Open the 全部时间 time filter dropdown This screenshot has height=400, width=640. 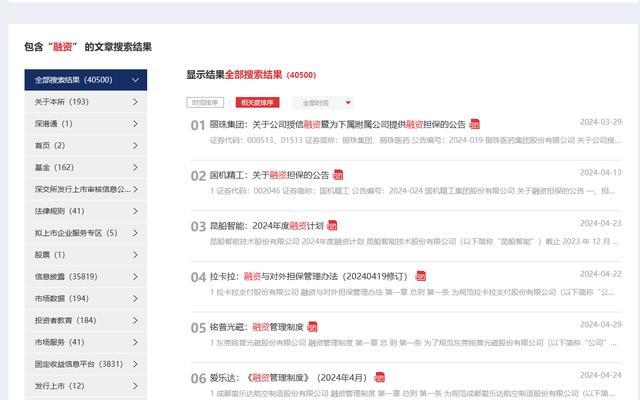pyautogui.click(x=323, y=103)
